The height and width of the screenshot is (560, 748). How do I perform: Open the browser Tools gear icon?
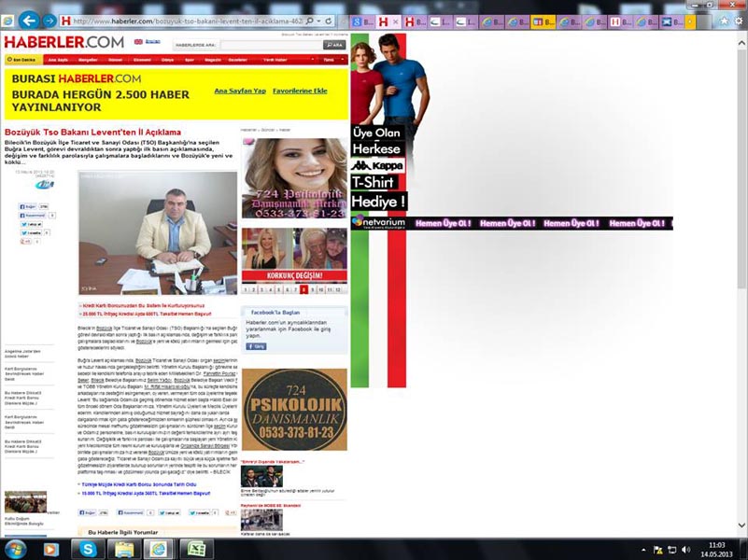(x=739, y=21)
